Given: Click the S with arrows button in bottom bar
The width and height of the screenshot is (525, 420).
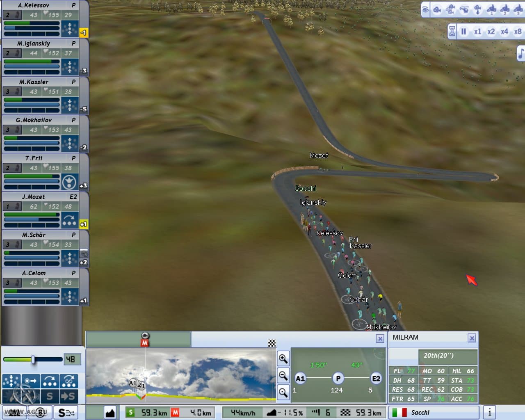Looking at the screenshot, I should tap(66, 412).
